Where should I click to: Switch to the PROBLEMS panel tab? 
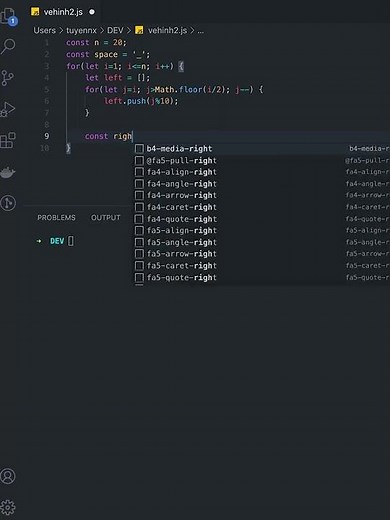point(56,218)
